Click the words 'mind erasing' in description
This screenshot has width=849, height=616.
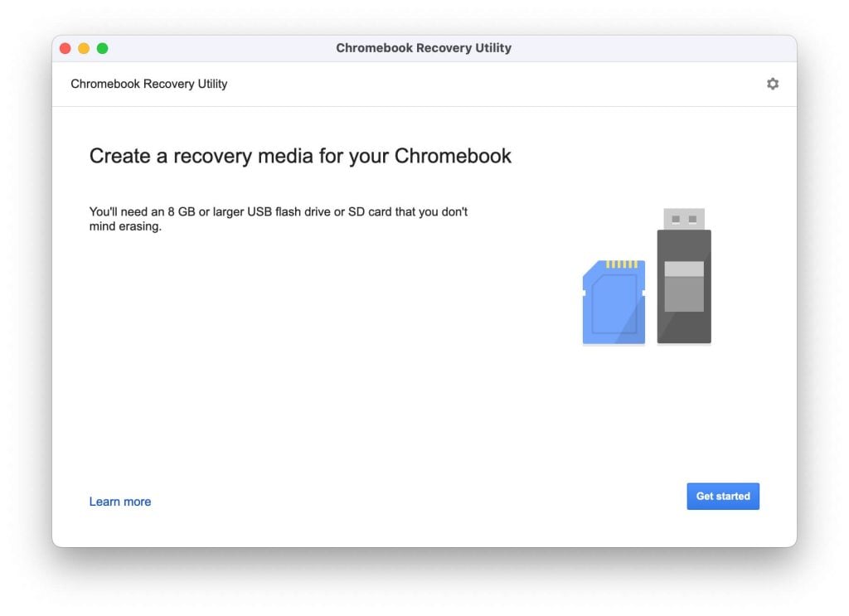126,226
